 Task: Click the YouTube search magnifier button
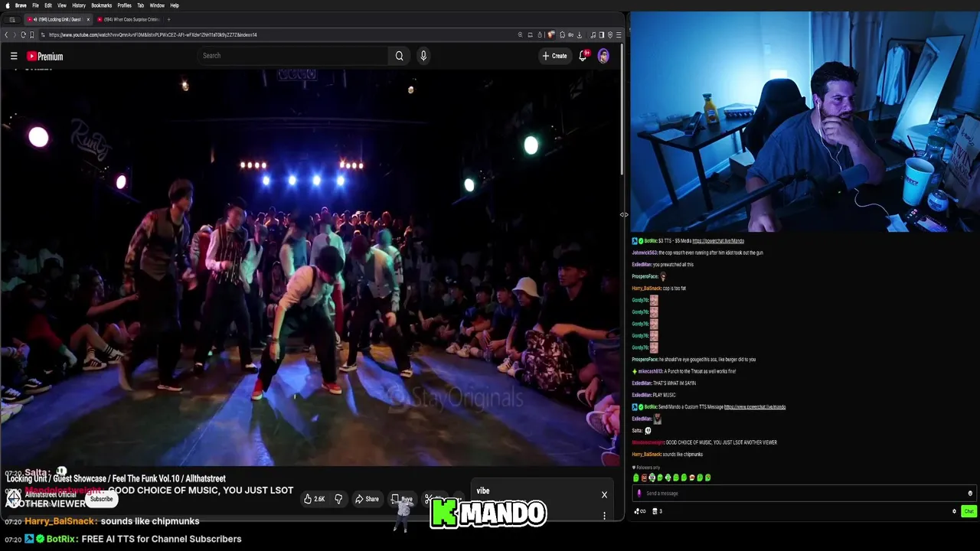click(399, 56)
